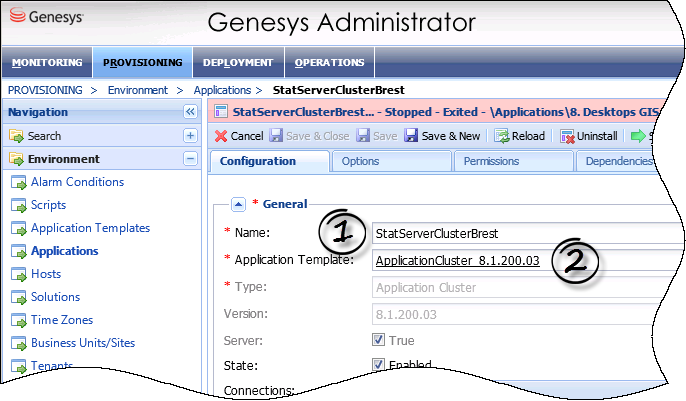This screenshot has height=401, width=686.
Task: Click the Save & New toolbar icon
Action: pyautogui.click(x=411, y=136)
